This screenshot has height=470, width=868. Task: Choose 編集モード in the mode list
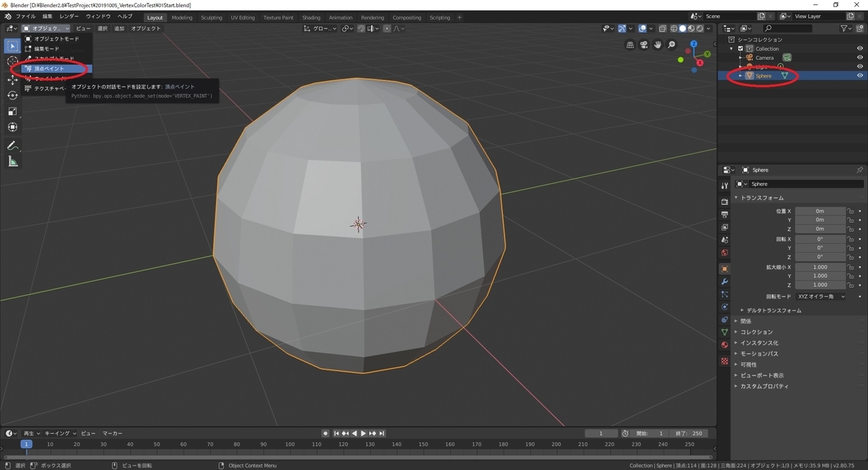56,48
